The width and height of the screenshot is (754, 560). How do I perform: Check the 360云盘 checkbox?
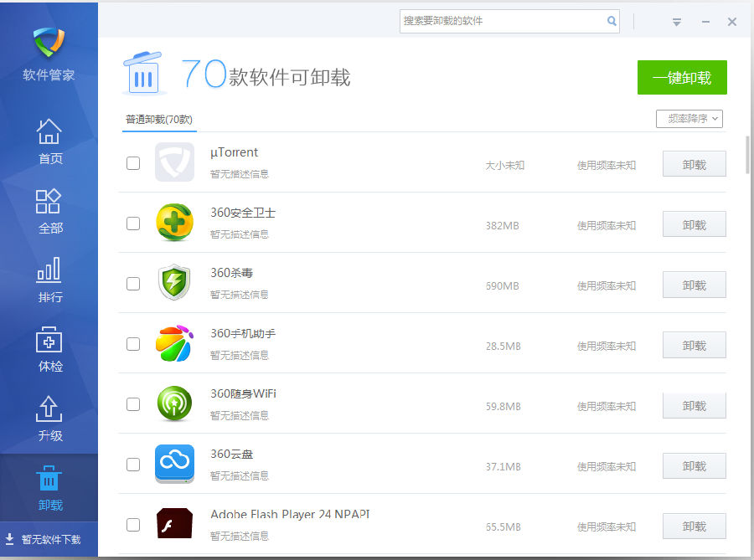coord(133,465)
